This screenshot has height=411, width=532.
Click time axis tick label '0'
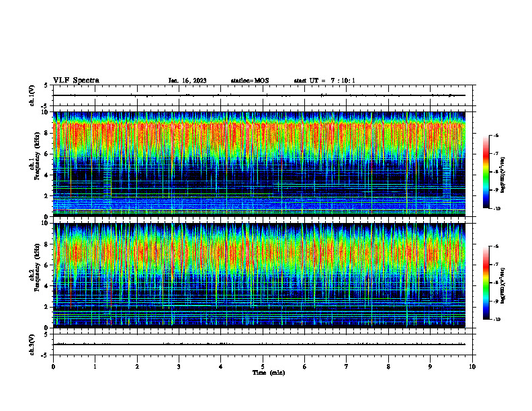point(53,367)
